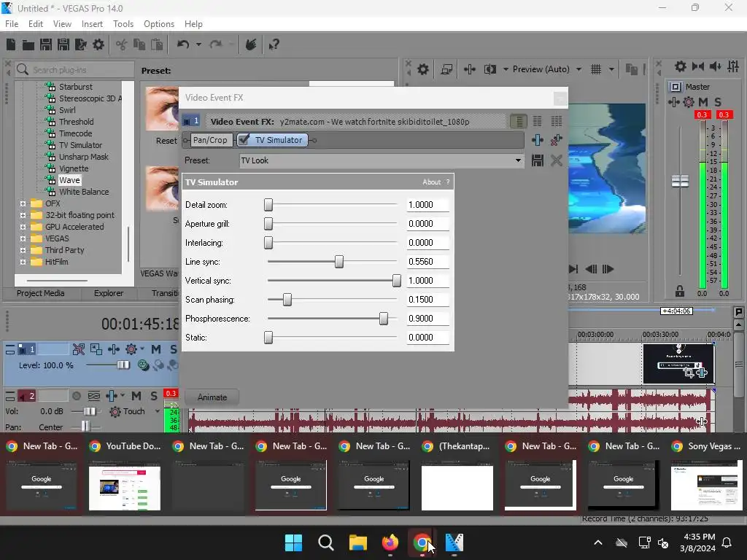Save the project with the floppy disk icon
The height and width of the screenshot is (560, 747).
tap(46, 44)
